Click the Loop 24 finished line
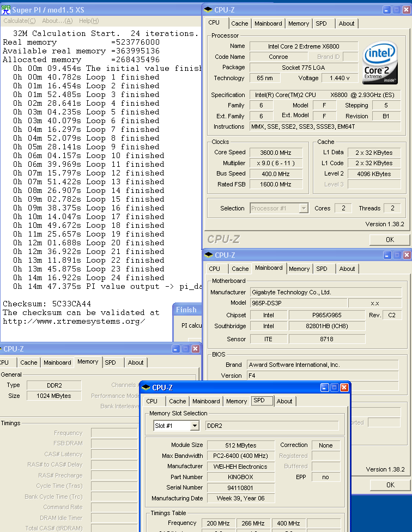 [x=88, y=277]
